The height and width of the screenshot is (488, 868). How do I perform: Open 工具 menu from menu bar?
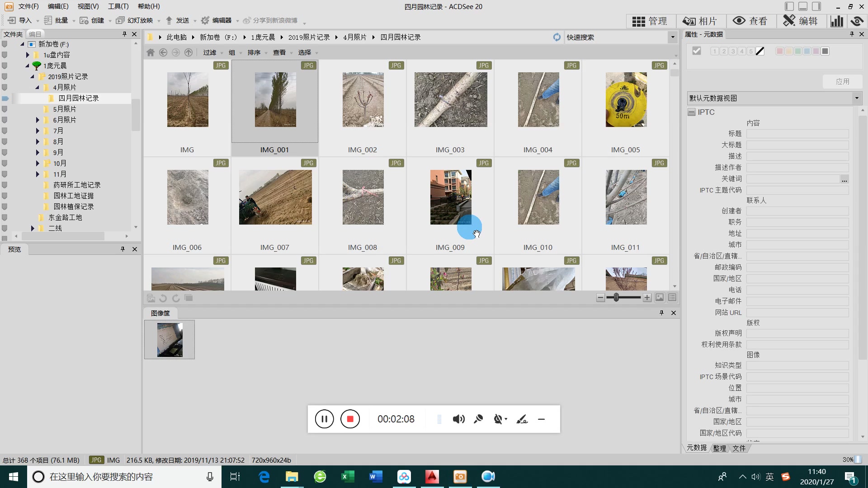[118, 6]
